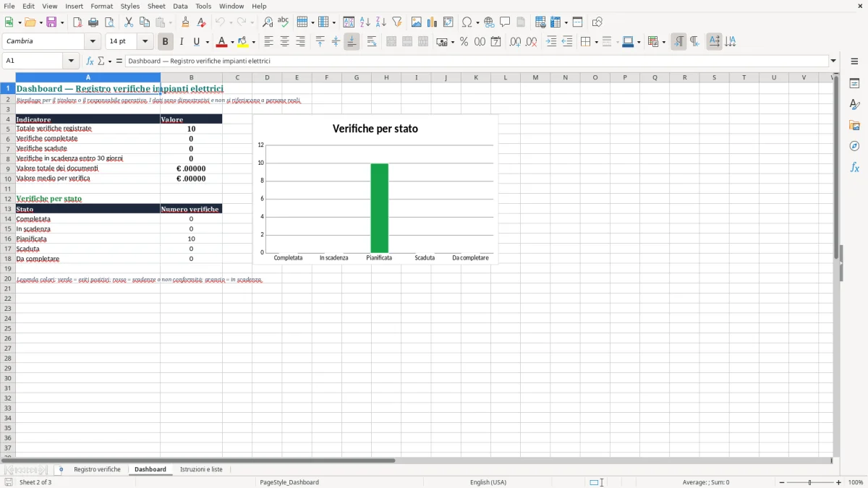Click Sort Ascending icon

point(365,22)
